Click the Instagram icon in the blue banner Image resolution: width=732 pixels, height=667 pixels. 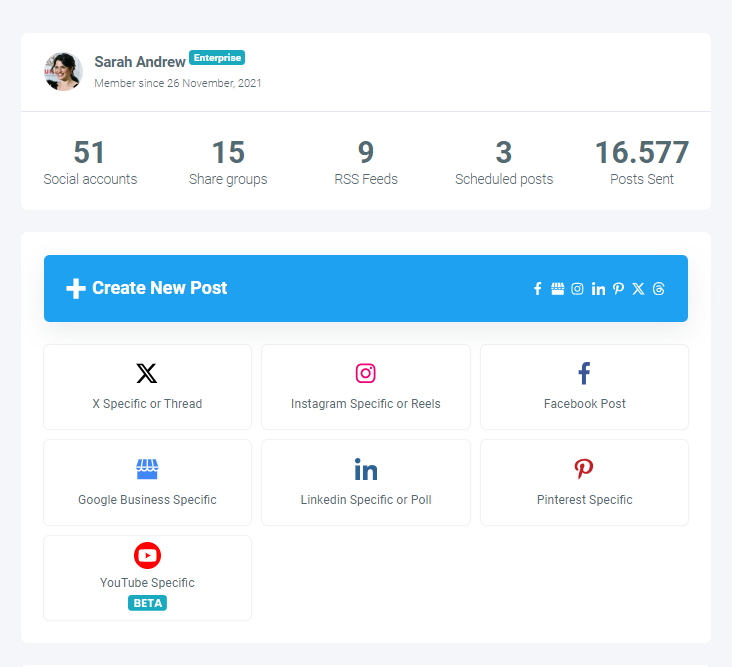click(x=577, y=289)
